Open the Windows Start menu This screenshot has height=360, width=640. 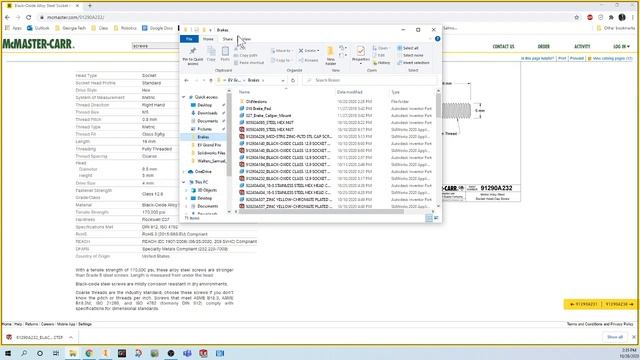[x=7, y=353]
